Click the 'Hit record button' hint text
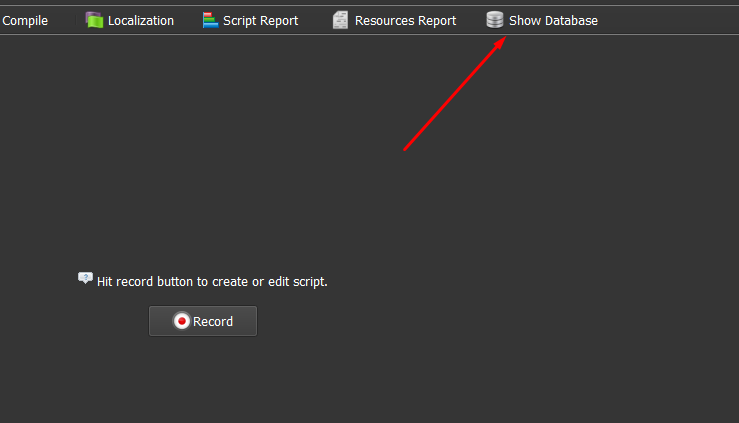The image size is (739, 423). [x=212, y=282]
